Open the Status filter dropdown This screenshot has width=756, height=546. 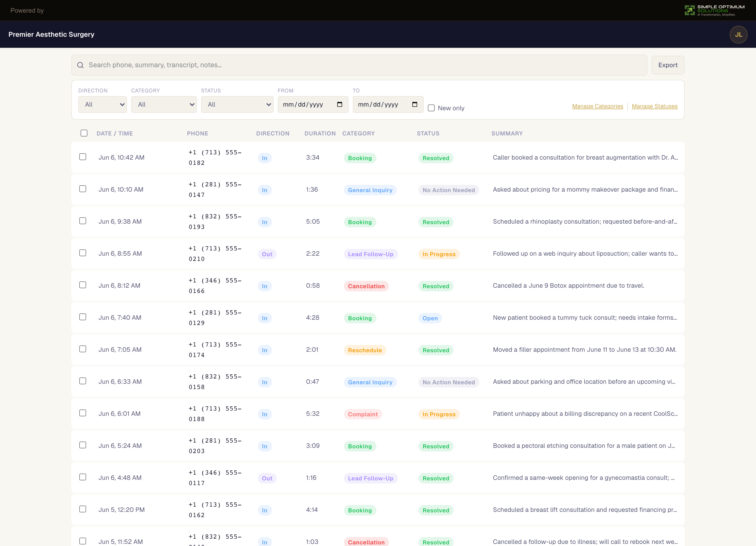tap(237, 104)
